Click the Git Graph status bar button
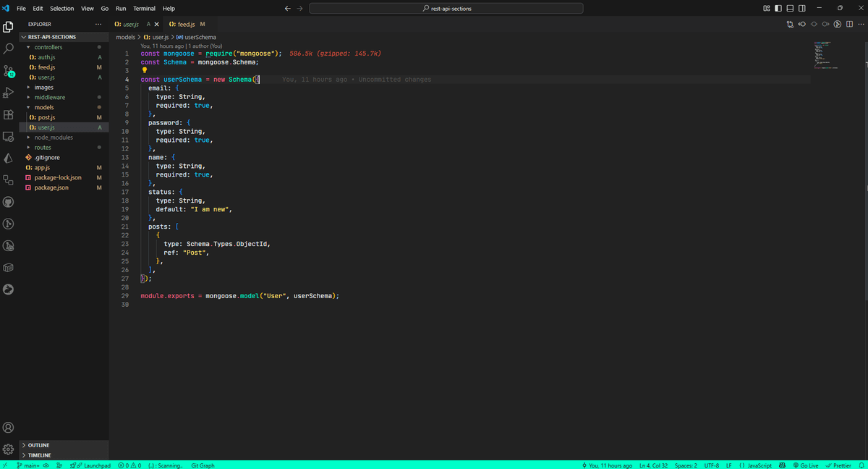The width and height of the screenshot is (868, 469). [x=203, y=465]
